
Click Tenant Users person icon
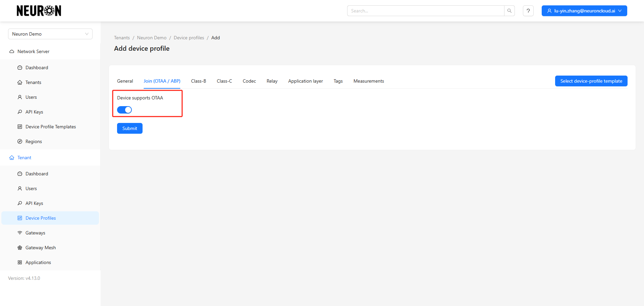point(20,188)
